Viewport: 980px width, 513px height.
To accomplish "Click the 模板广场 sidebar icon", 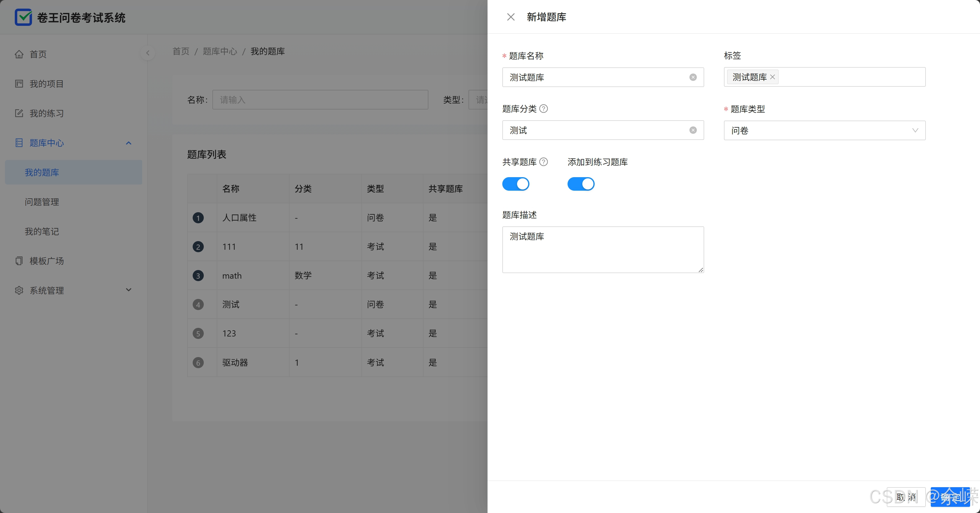I will (19, 261).
